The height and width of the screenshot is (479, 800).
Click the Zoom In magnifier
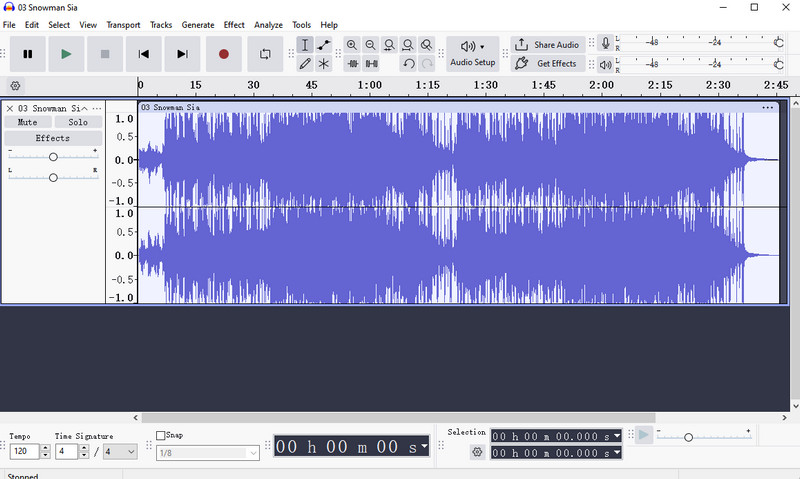(352, 45)
